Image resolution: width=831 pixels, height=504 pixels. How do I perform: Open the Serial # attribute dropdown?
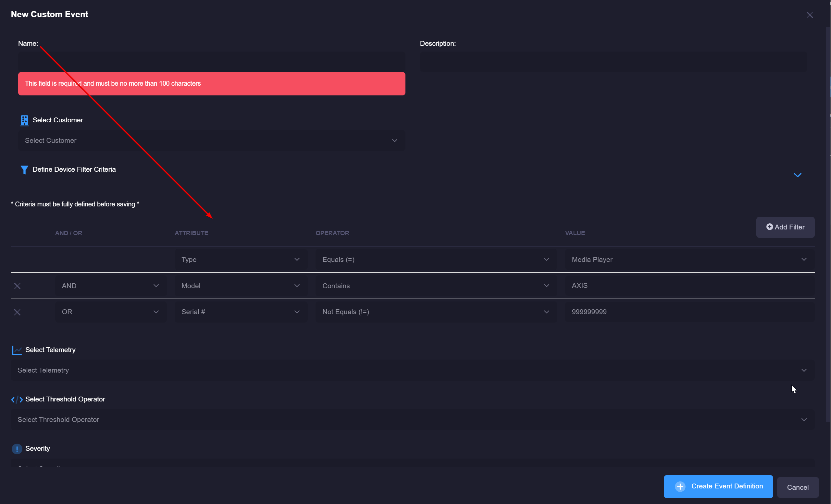[241, 312]
